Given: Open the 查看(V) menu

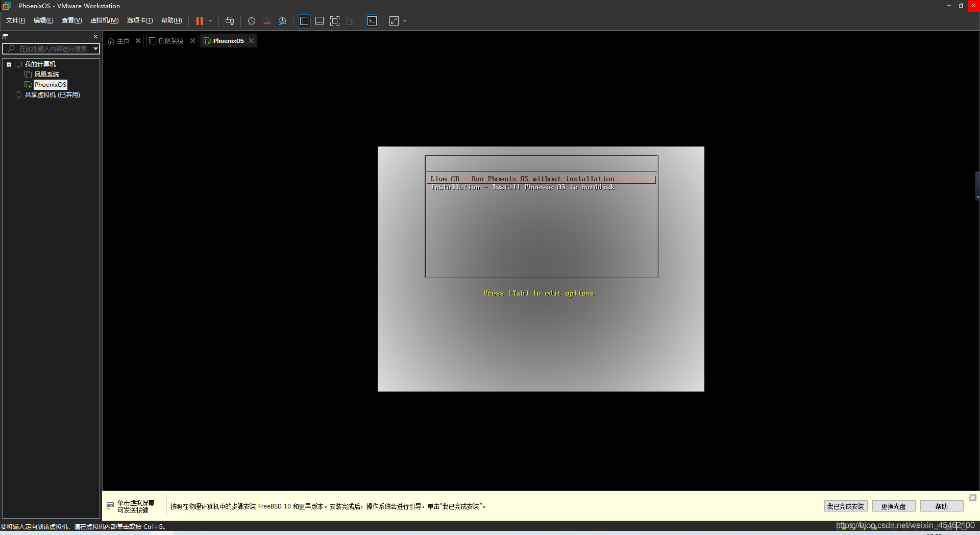Looking at the screenshot, I should point(71,20).
